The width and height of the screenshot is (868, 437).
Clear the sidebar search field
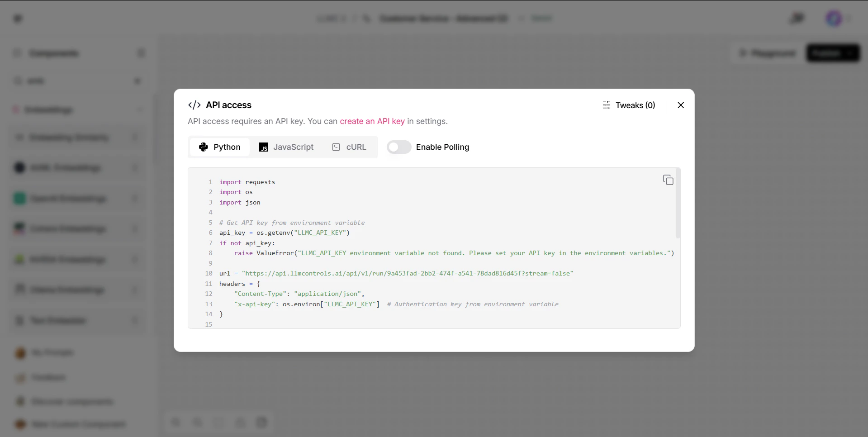tap(138, 81)
